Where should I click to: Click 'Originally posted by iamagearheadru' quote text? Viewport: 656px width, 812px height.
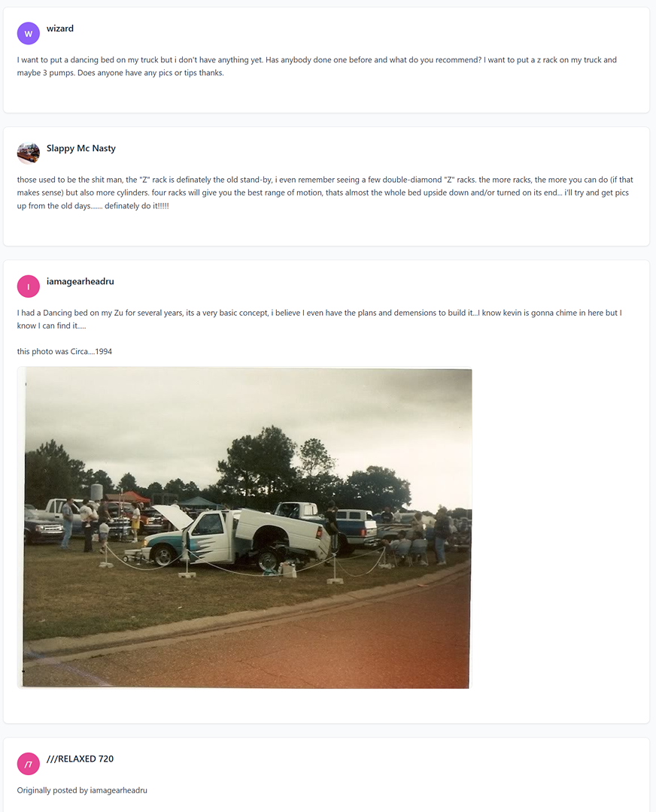82,790
